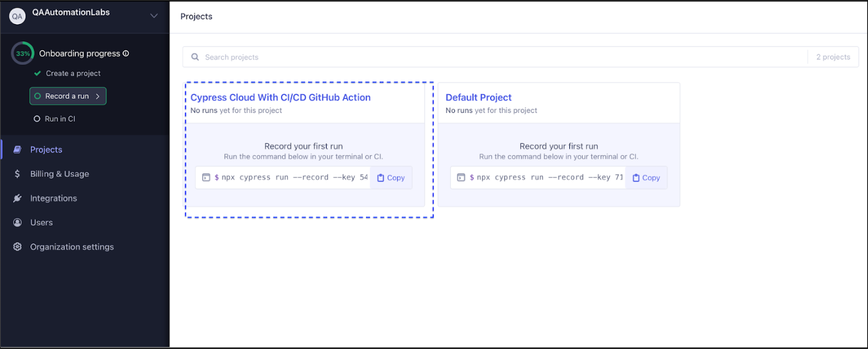
Task: Click the onboarding progress info icon
Action: pyautogui.click(x=126, y=54)
